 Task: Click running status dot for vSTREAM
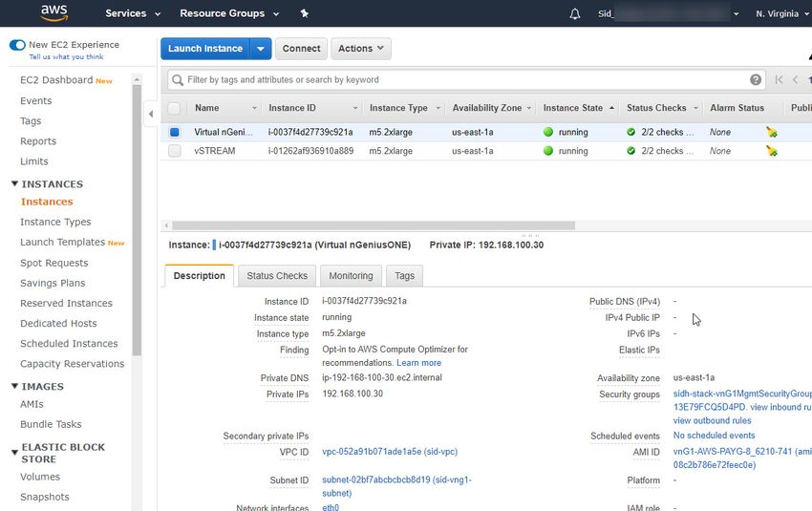(x=548, y=151)
